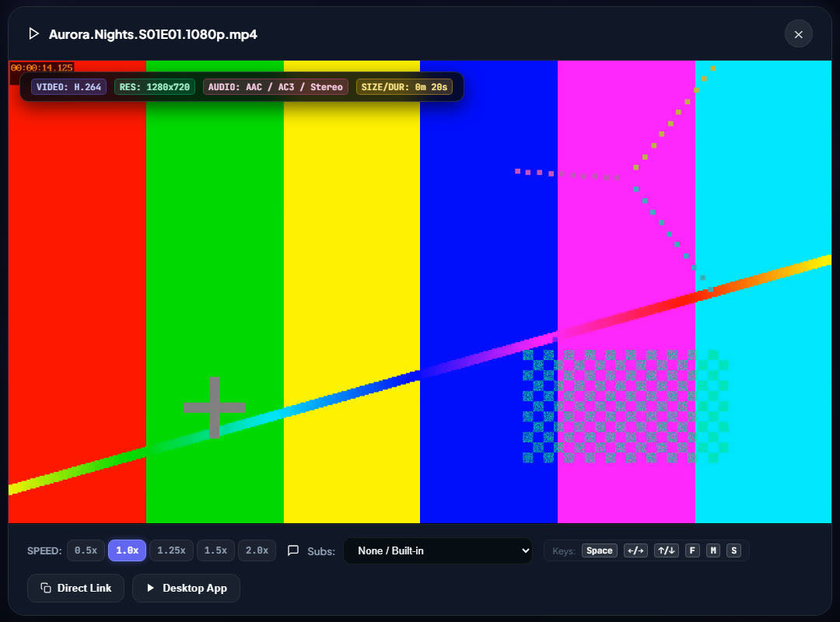Close the video player dialog
Viewport: 840px width, 622px height.
coord(798,34)
